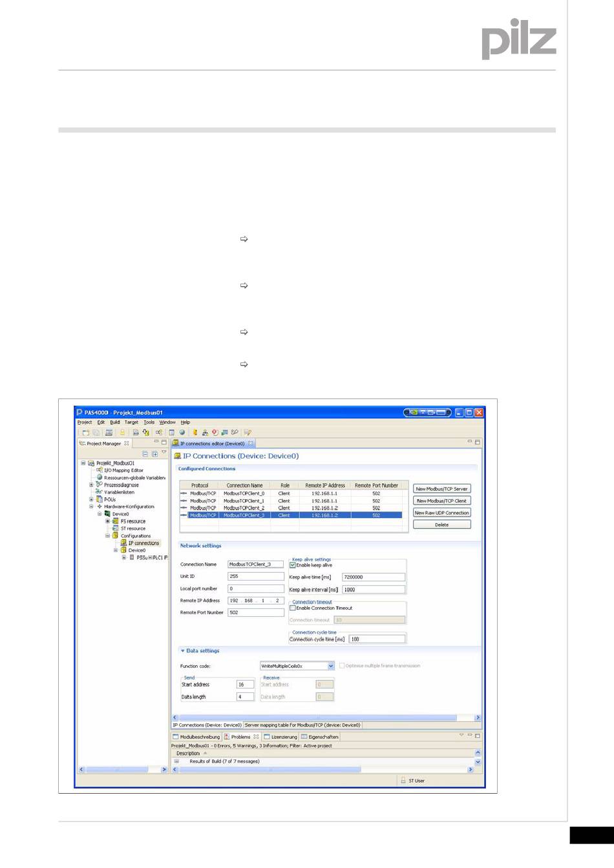Open the I/O Mapping Editor node
Viewport: 614px width, 868px height.
point(123,470)
